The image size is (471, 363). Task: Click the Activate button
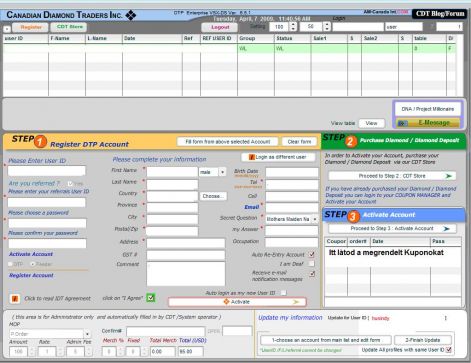click(x=237, y=302)
